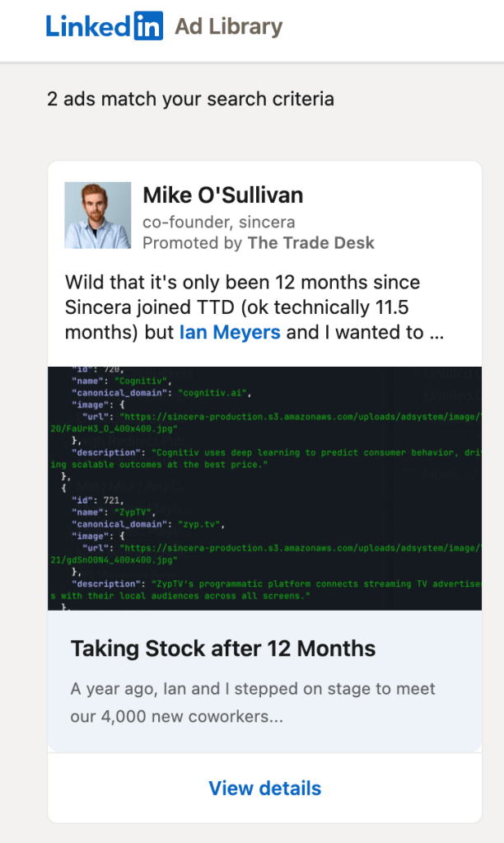The height and width of the screenshot is (843, 504).
Task: Open Mike O'Sullivan's name link
Action: click(223, 195)
